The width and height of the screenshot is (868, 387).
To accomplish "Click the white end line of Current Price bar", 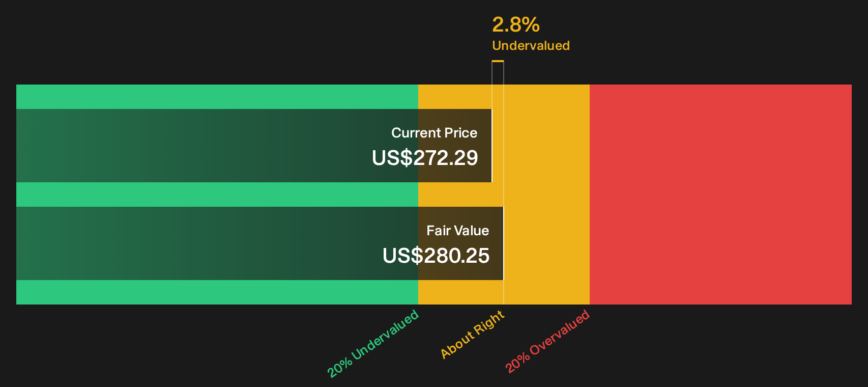I will [x=491, y=146].
